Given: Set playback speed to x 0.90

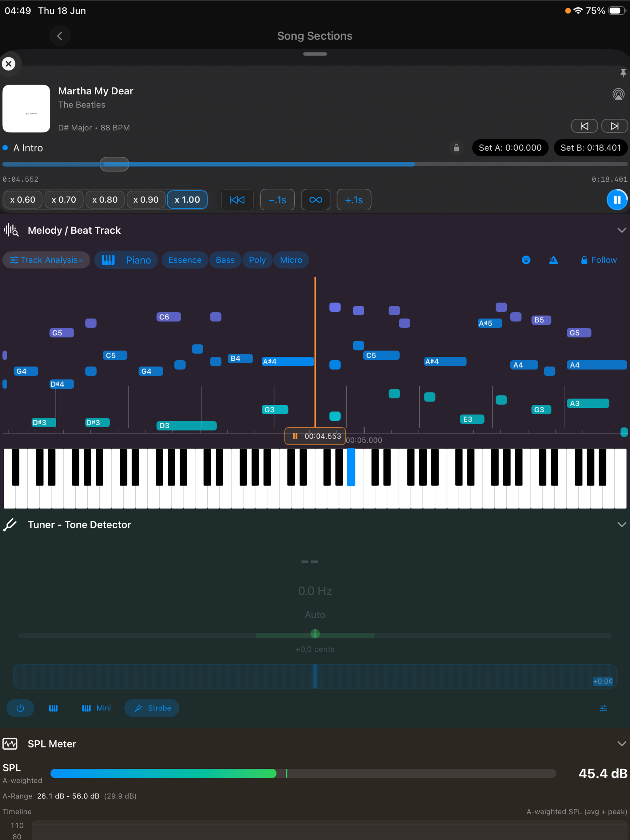Looking at the screenshot, I should tap(146, 200).
